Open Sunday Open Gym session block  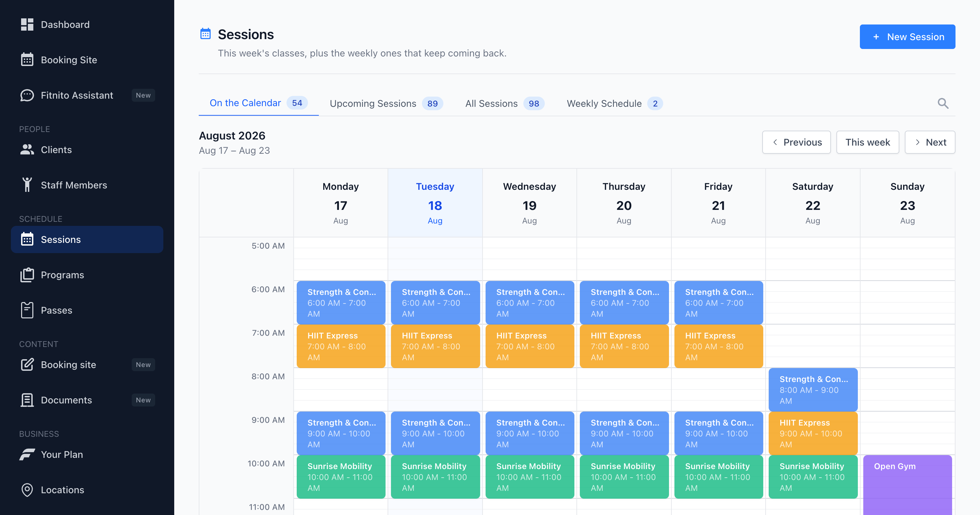907,485
